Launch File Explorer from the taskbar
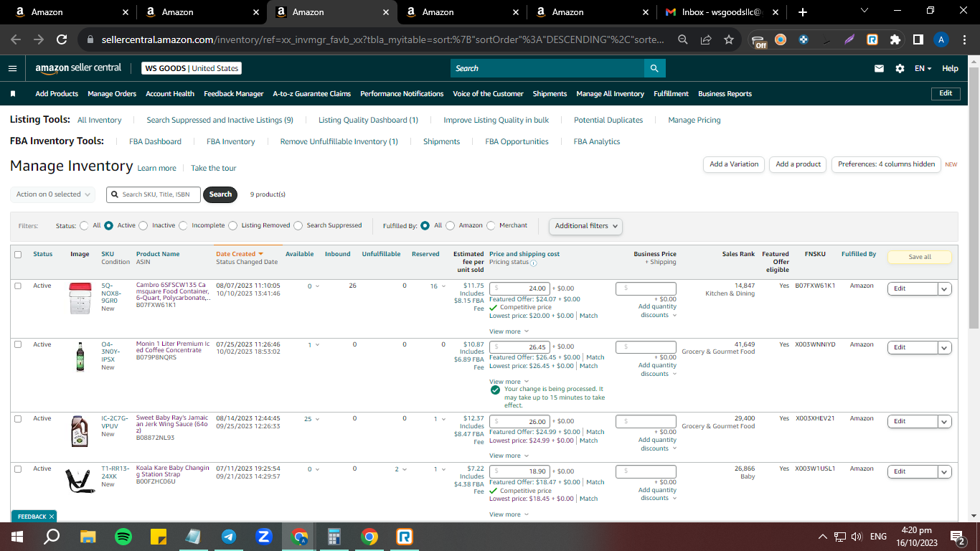This screenshot has height=551, width=980. 88,537
